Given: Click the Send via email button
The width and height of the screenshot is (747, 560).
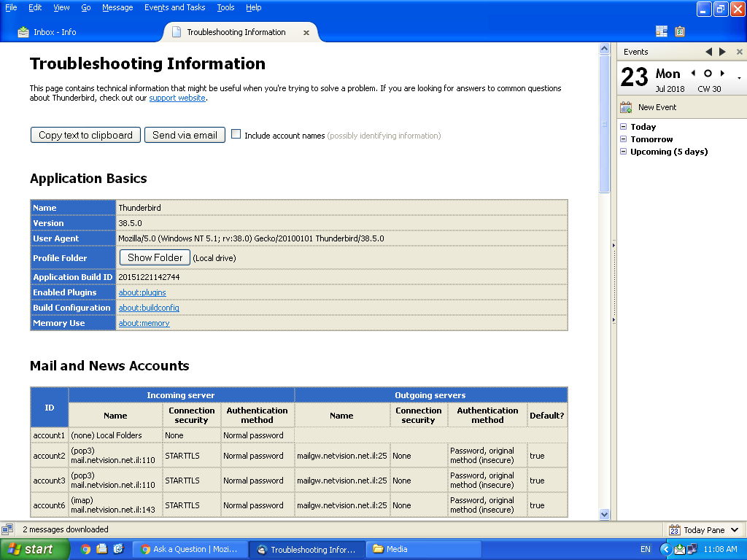Looking at the screenshot, I should pyautogui.click(x=185, y=135).
